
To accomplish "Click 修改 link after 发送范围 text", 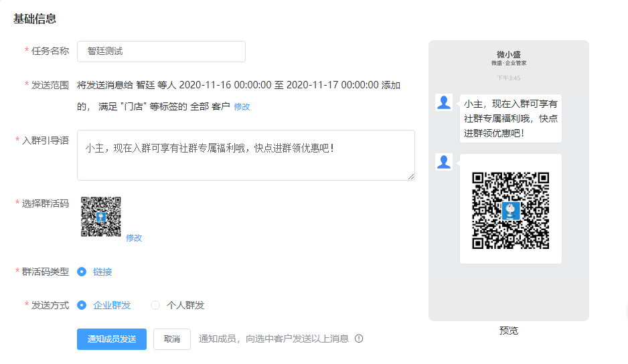I will click(x=242, y=106).
